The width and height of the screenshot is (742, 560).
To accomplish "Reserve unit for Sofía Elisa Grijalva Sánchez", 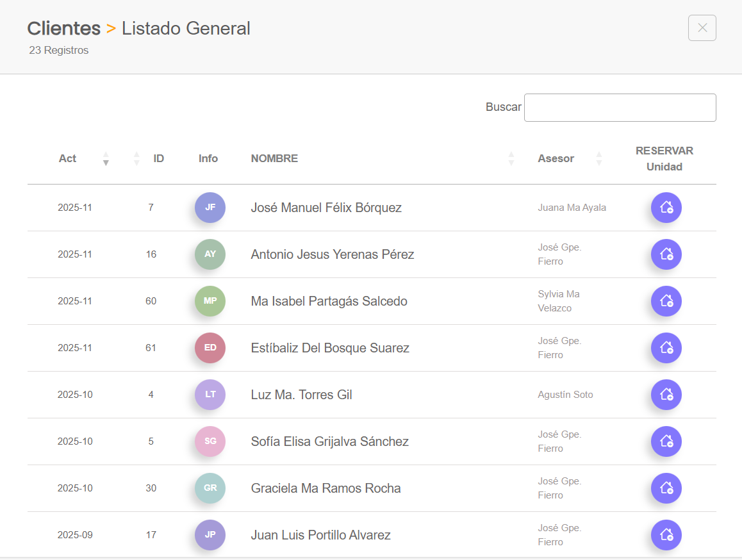I will pos(666,441).
